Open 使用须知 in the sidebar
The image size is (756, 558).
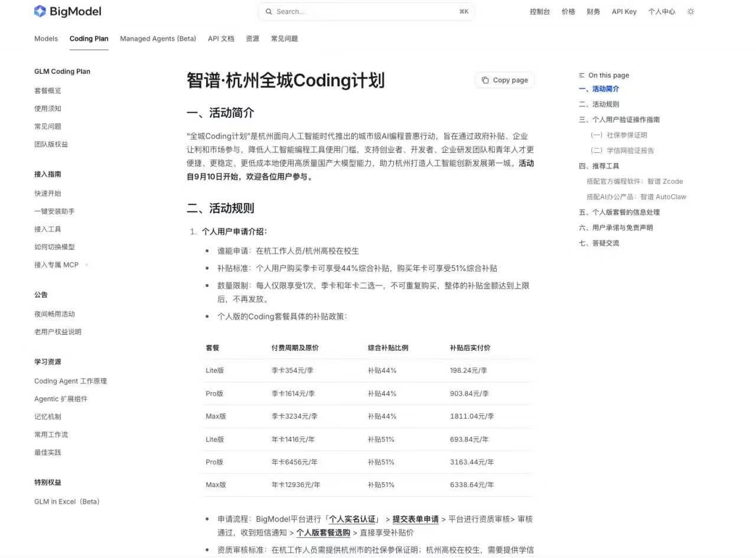pos(48,109)
